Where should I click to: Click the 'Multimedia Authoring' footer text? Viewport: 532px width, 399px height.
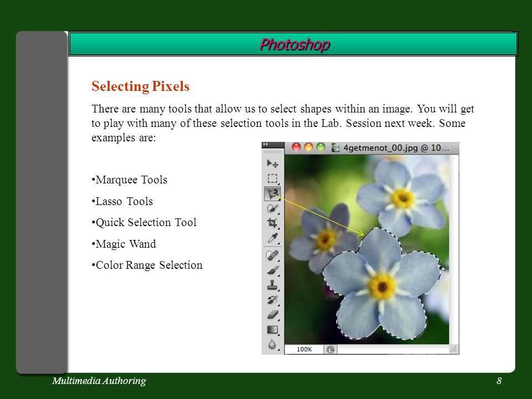pos(99,381)
